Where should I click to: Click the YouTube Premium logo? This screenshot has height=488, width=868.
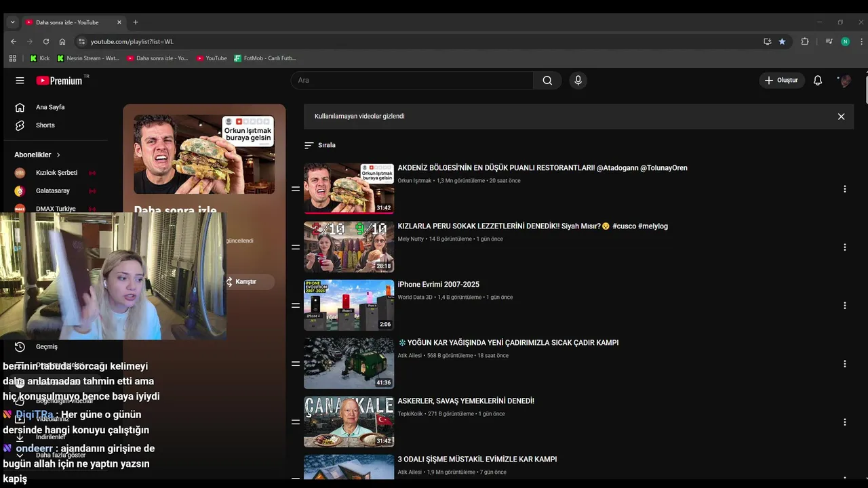click(60, 80)
